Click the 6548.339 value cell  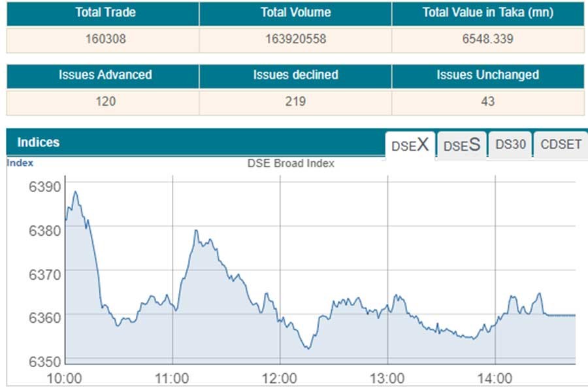pos(487,39)
